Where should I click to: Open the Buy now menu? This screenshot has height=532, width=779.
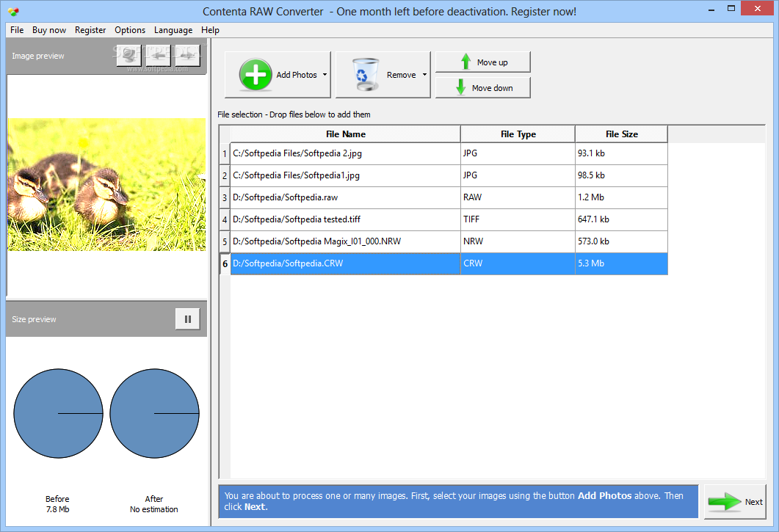49,30
